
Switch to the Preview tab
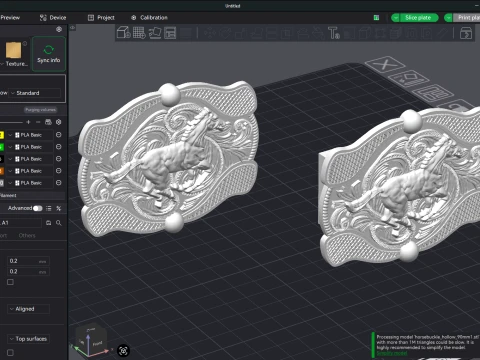(x=10, y=18)
